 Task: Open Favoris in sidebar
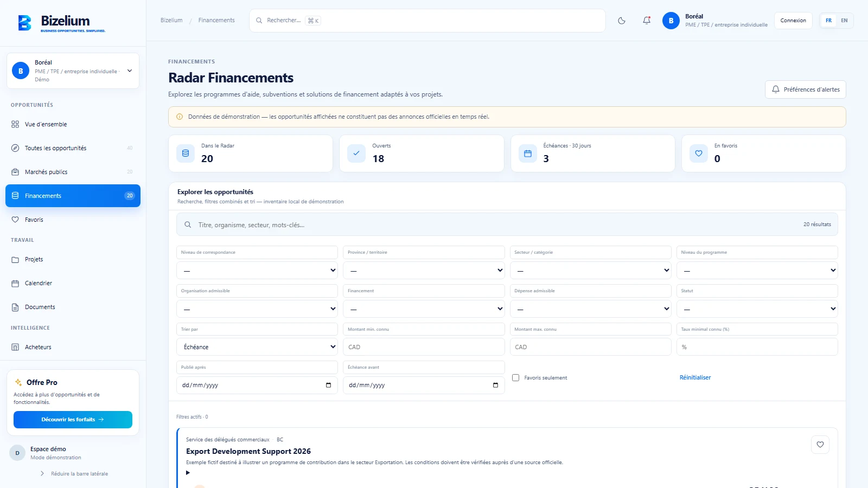coord(73,220)
